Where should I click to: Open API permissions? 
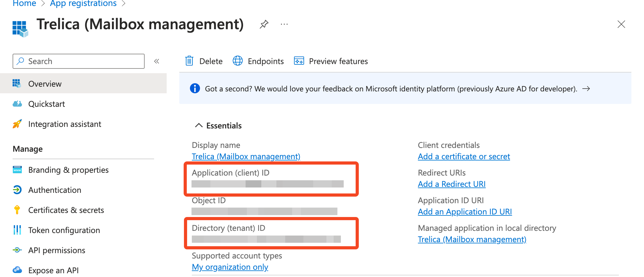coord(57,250)
